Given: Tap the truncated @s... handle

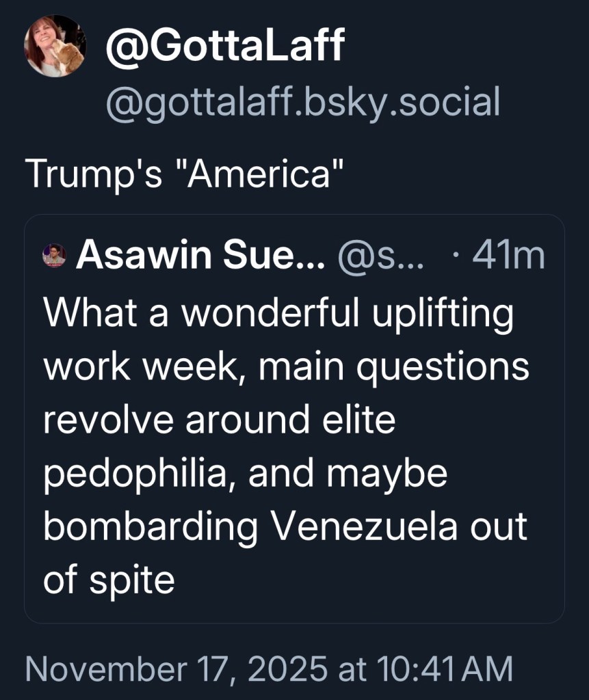Looking at the screenshot, I should 382,256.
